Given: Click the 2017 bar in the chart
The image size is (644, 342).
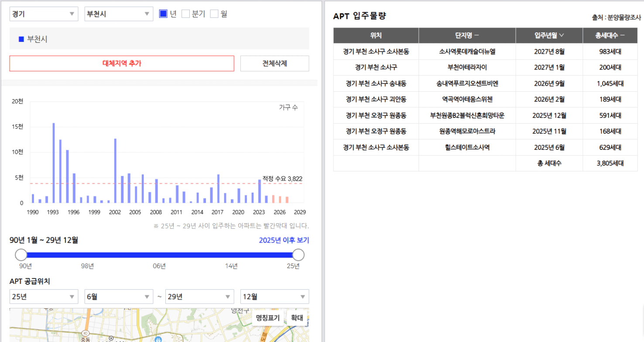Looking at the screenshot, I should click(x=218, y=189).
